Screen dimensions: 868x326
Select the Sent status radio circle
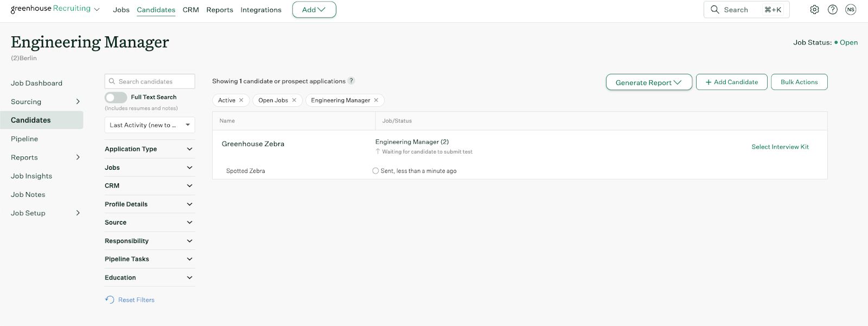[375, 171]
